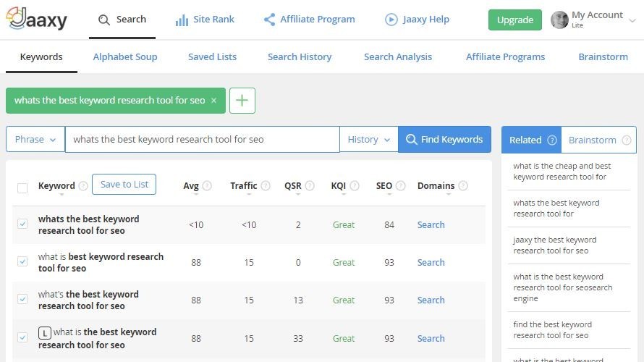Switch to the Search History tab
Screen dimensions: 644x362
pos(300,56)
